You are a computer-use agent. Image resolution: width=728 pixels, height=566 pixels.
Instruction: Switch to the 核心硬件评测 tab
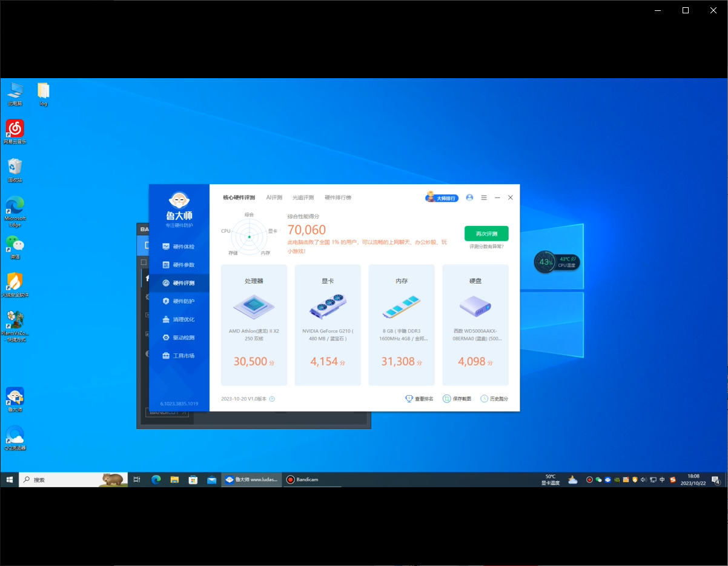tap(239, 198)
